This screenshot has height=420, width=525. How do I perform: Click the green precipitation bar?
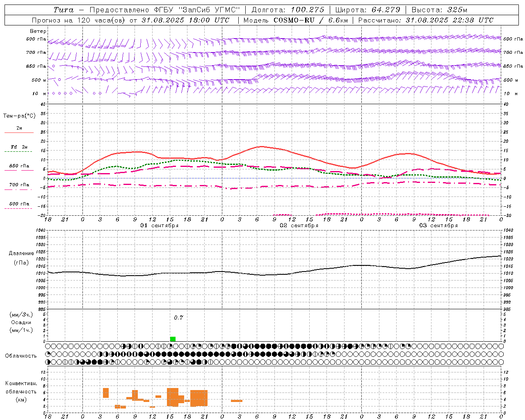173,339
